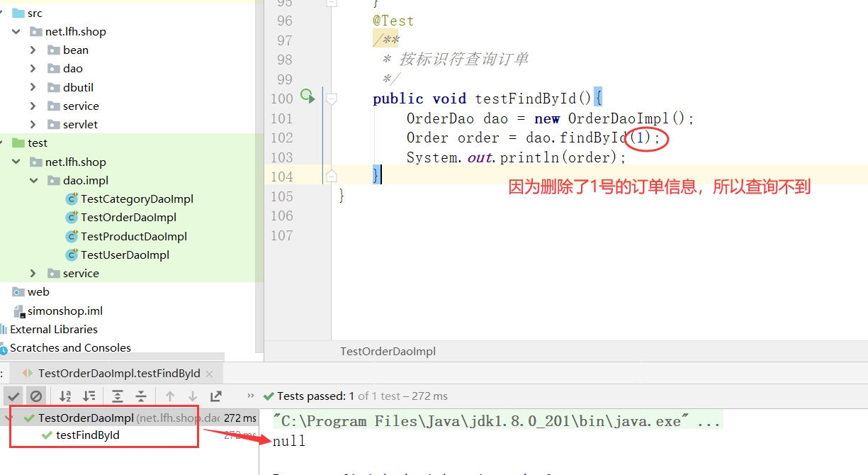Click java.exe command line in console
The height and width of the screenshot is (475, 868).
click(497, 421)
